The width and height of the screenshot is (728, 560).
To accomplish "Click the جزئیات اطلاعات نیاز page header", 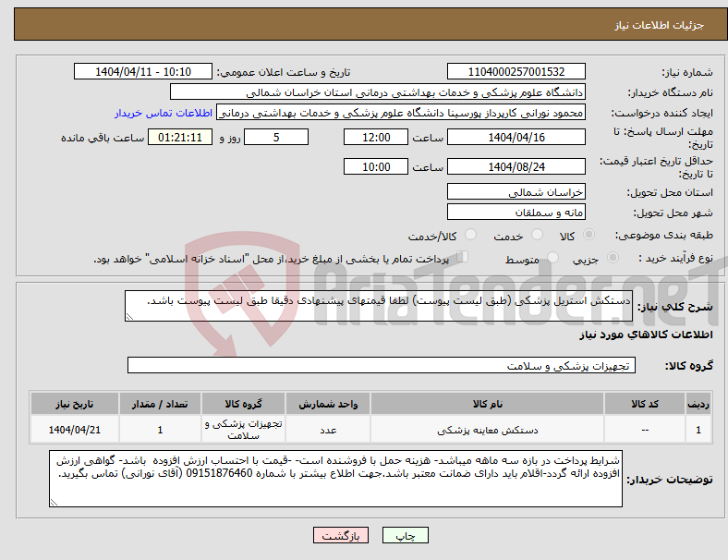I will (x=659, y=25).
